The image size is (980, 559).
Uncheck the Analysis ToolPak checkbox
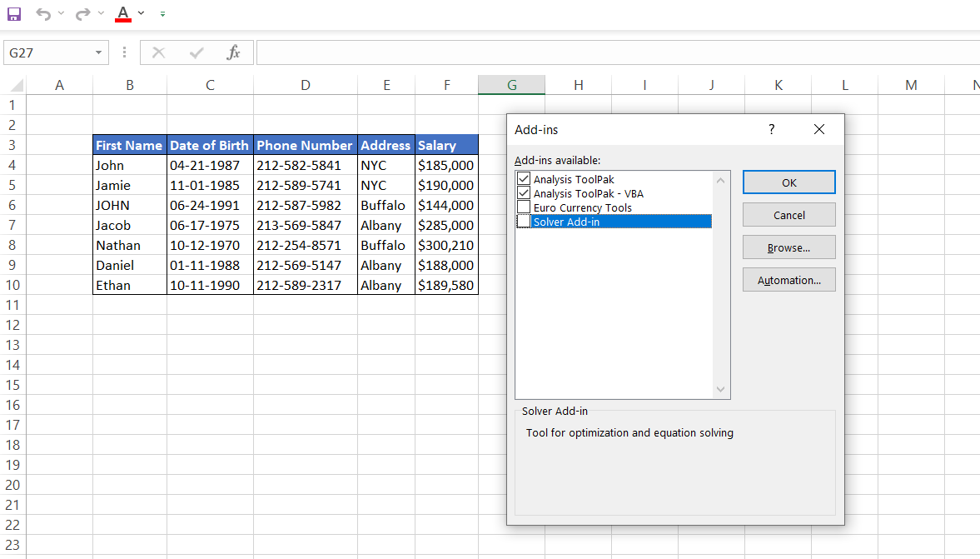coord(524,179)
